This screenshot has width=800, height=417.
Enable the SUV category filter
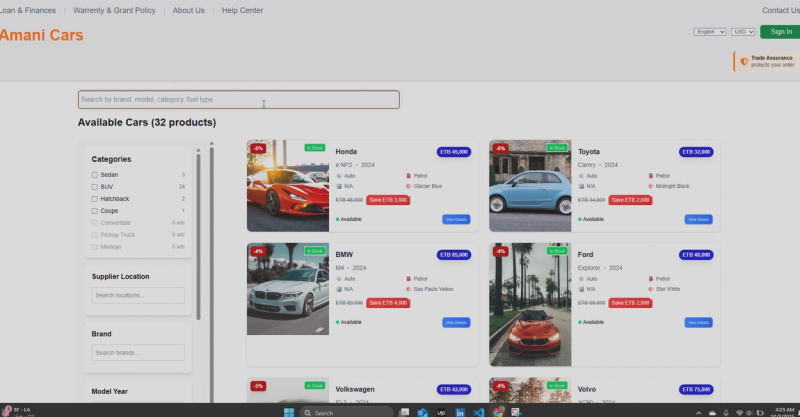(x=95, y=186)
